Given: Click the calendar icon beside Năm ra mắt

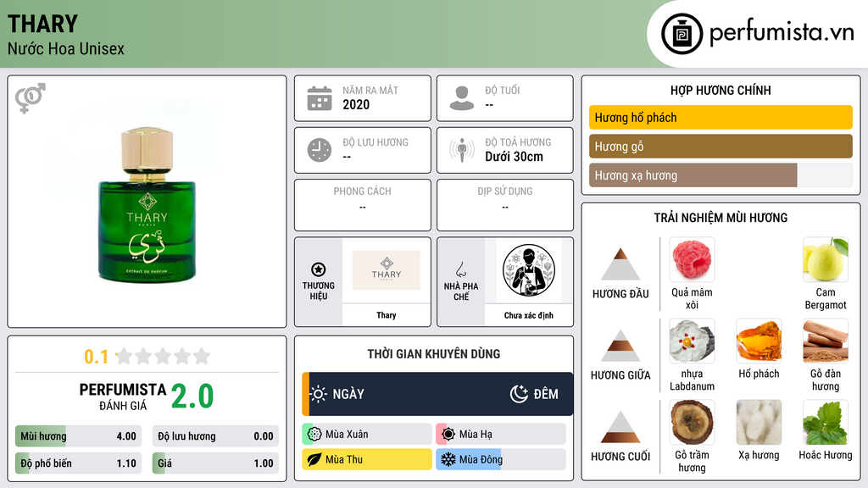Looking at the screenshot, I should coord(320,98).
